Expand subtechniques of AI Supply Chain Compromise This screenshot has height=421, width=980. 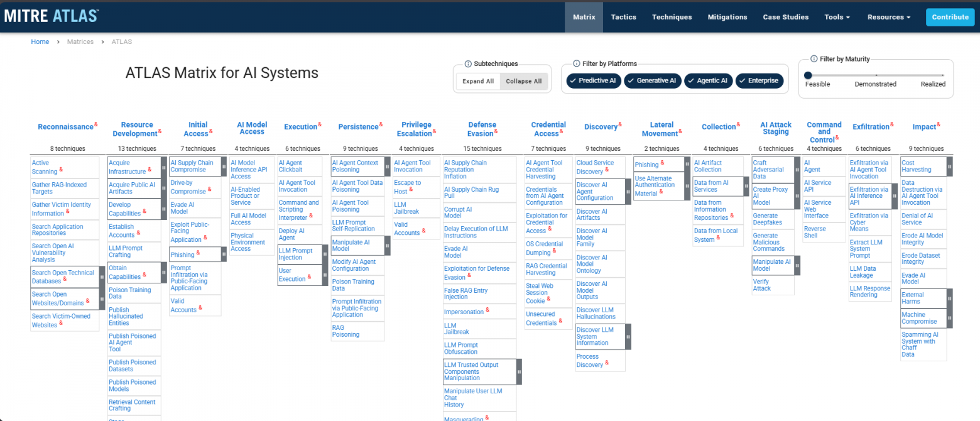click(224, 167)
